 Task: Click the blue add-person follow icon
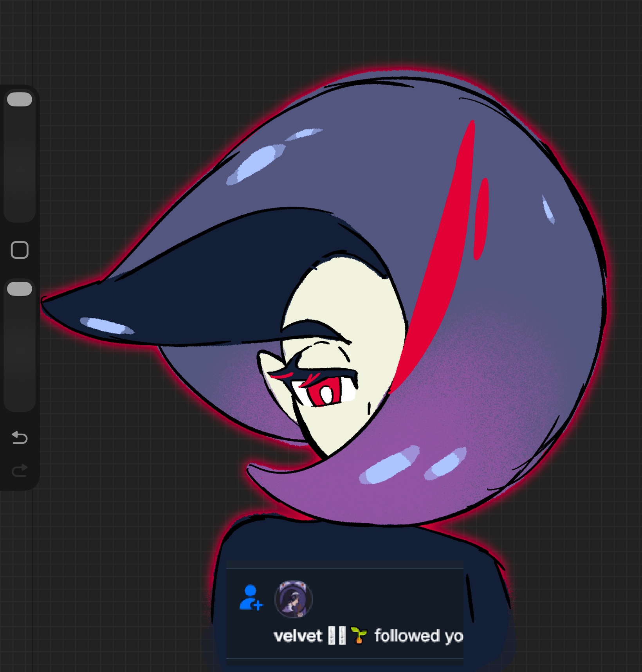click(251, 598)
